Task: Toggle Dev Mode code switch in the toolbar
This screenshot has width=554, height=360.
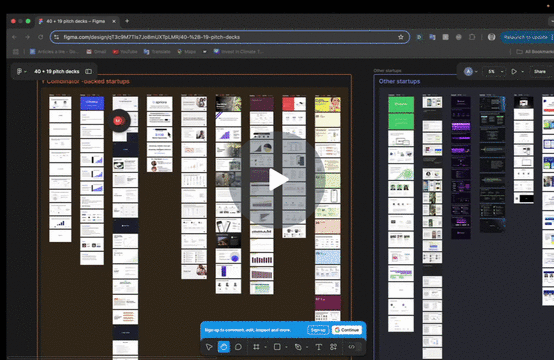Action: [352, 347]
